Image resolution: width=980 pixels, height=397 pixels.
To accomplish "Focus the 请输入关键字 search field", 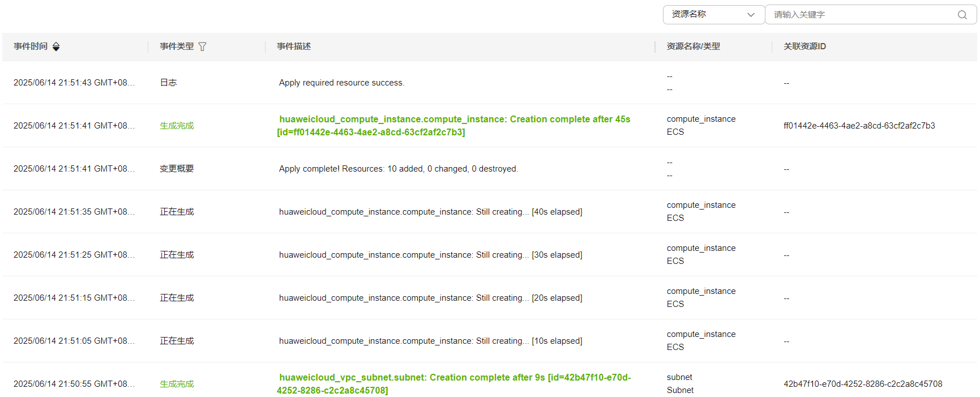I will [x=870, y=15].
